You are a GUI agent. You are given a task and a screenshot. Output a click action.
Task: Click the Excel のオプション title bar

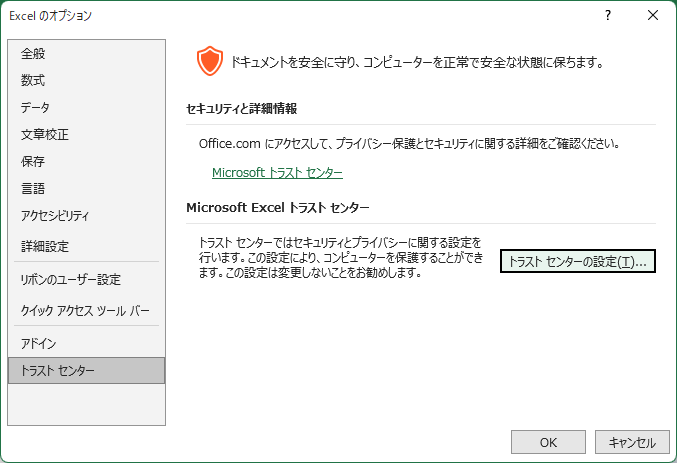(x=300, y=15)
